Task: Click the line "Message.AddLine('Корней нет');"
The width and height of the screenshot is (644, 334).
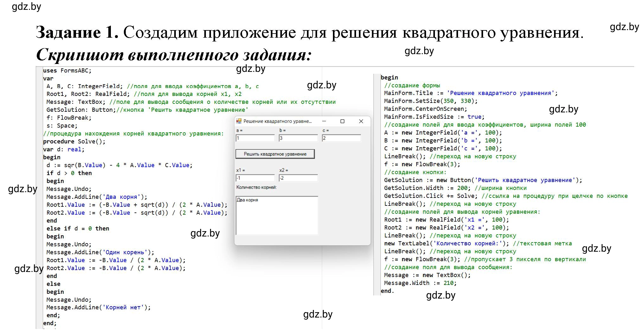Action: point(99,307)
